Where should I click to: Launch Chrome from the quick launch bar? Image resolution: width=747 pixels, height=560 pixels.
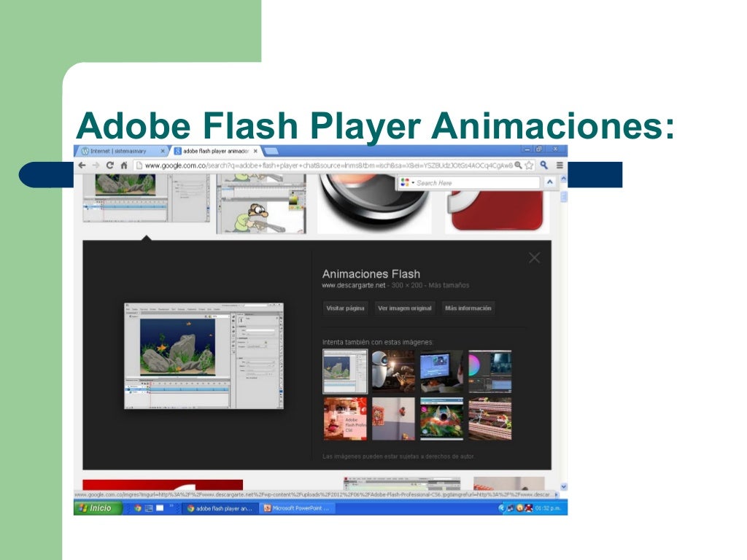tap(138, 508)
